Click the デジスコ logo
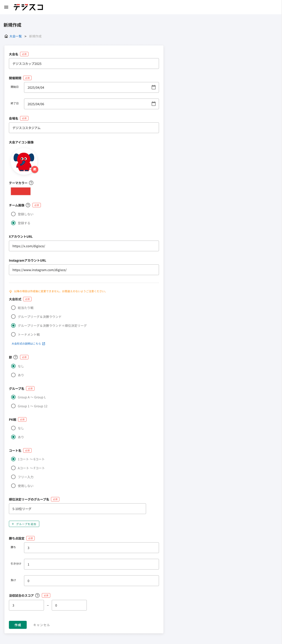This screenshot has width=282, height=644. [28, 7]
